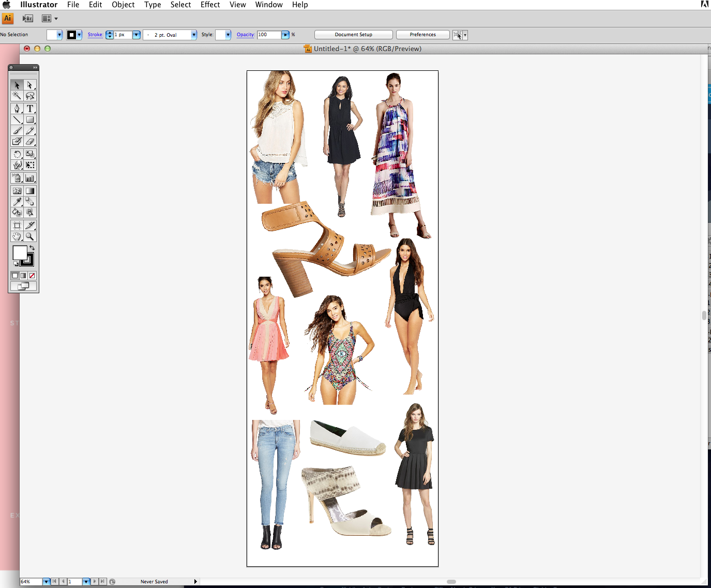Viewport: 711px width, 588px height.
Task: Select the Direct Selection tool
Action: (30, 85)
